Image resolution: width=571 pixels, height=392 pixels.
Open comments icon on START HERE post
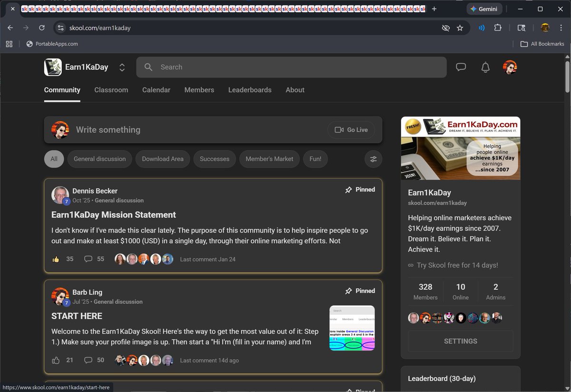(x=88, y=360)
